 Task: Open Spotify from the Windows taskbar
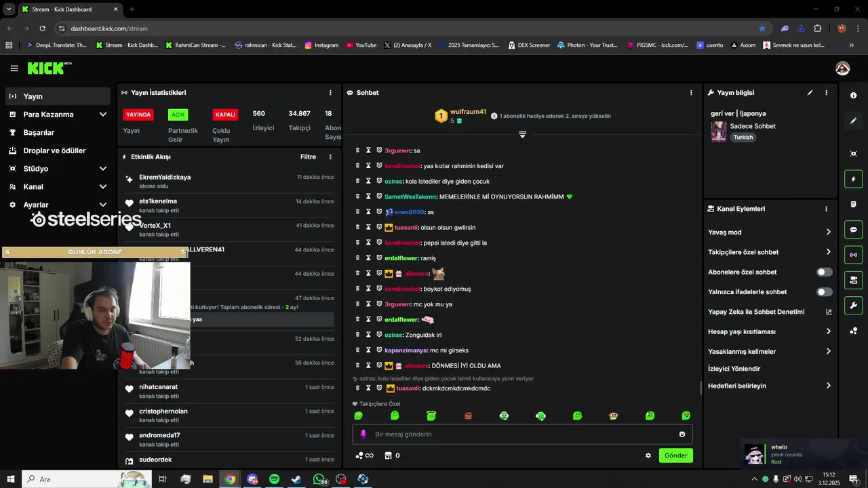[274, 479]
